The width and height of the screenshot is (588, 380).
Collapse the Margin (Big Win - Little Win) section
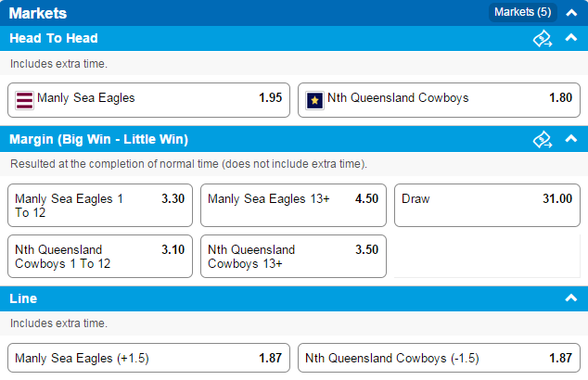point(571,139)
